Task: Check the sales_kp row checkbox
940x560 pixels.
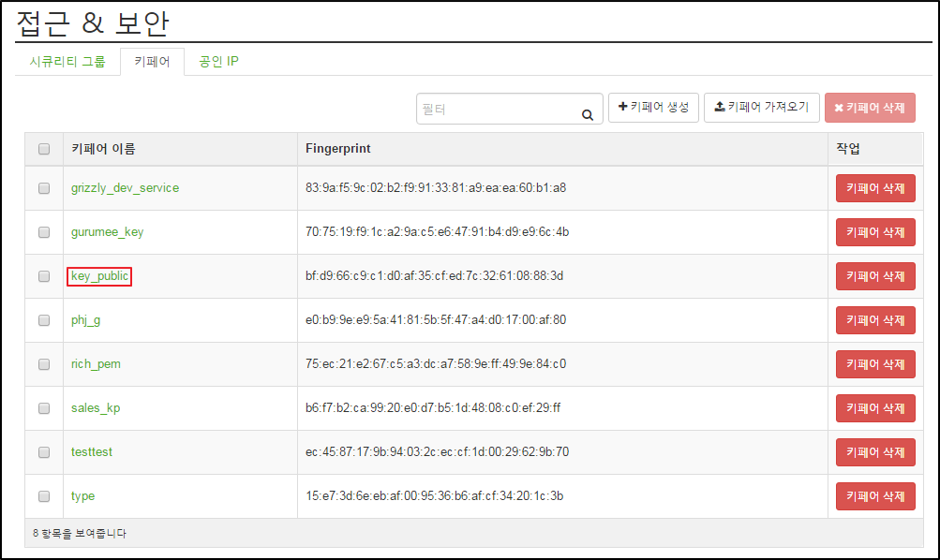Action: pyautogui.click(x=44, y=408)
